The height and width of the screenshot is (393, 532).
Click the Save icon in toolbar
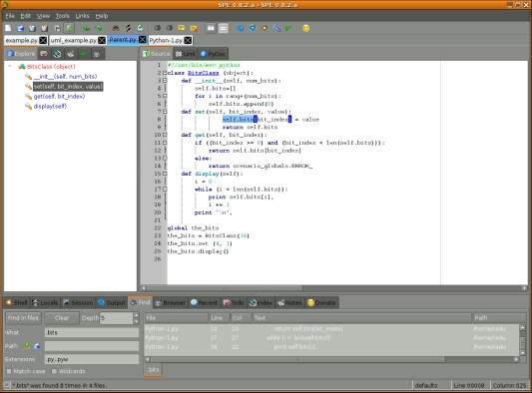pos(32,28)
